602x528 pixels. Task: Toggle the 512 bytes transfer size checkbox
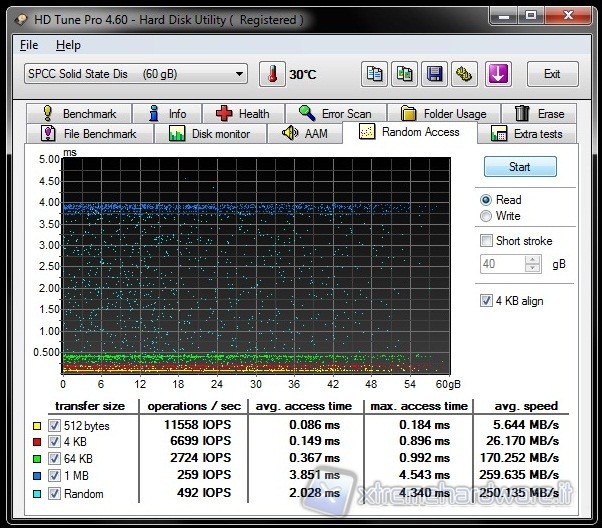(x=54, y=424)
